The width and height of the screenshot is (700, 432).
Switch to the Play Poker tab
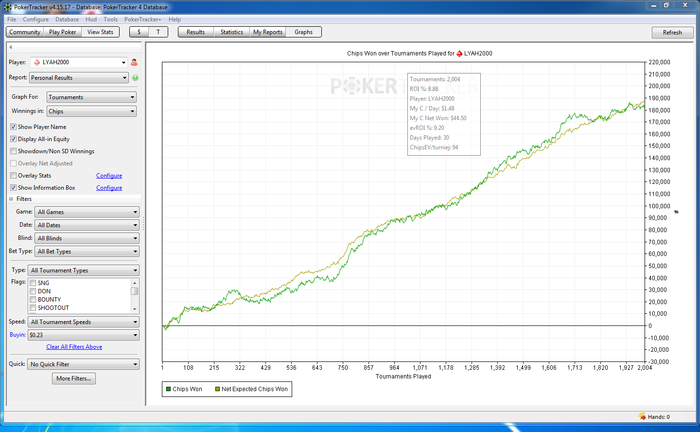62,32
